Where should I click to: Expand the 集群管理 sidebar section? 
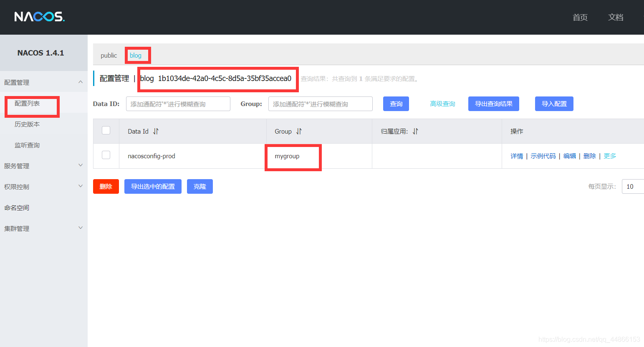click(x=81, y=228)
